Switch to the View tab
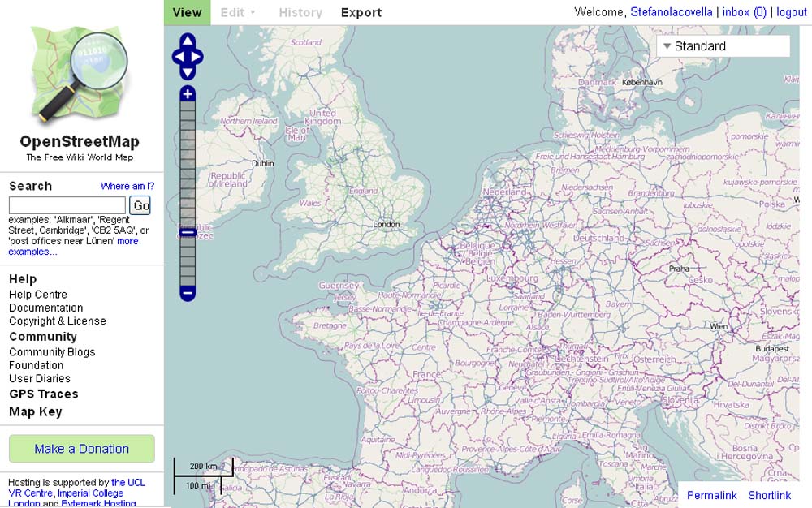This screenshot has width=812, height=508. (187, 12)
